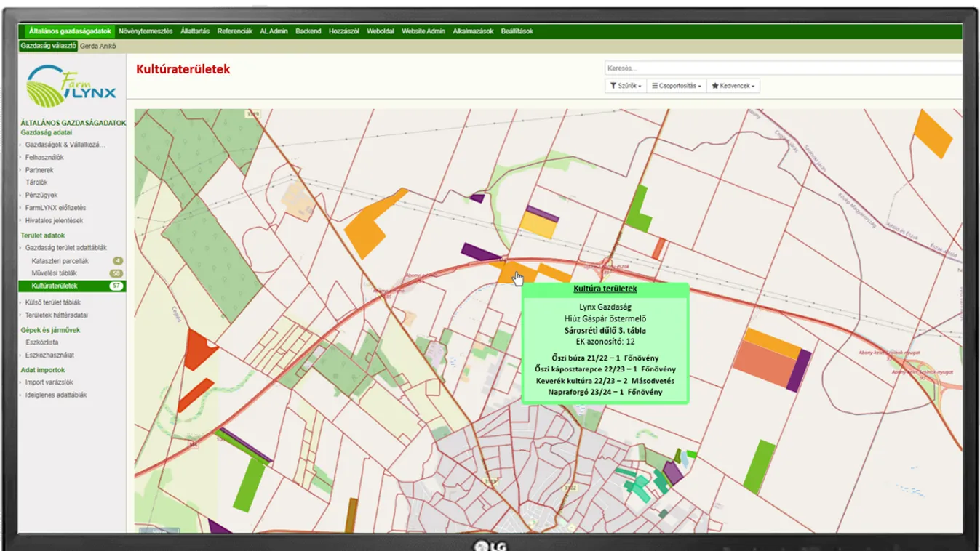Open the Referenciák top menu
The height and width of the screenshot is (551, 980).
(234, 31)
